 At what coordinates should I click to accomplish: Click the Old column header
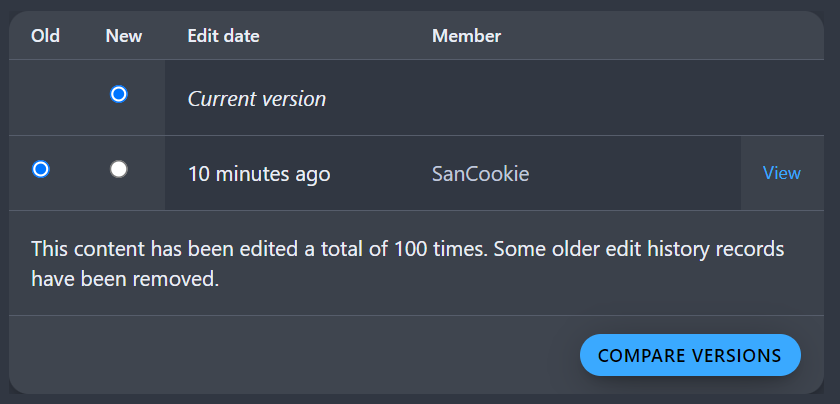46,36
